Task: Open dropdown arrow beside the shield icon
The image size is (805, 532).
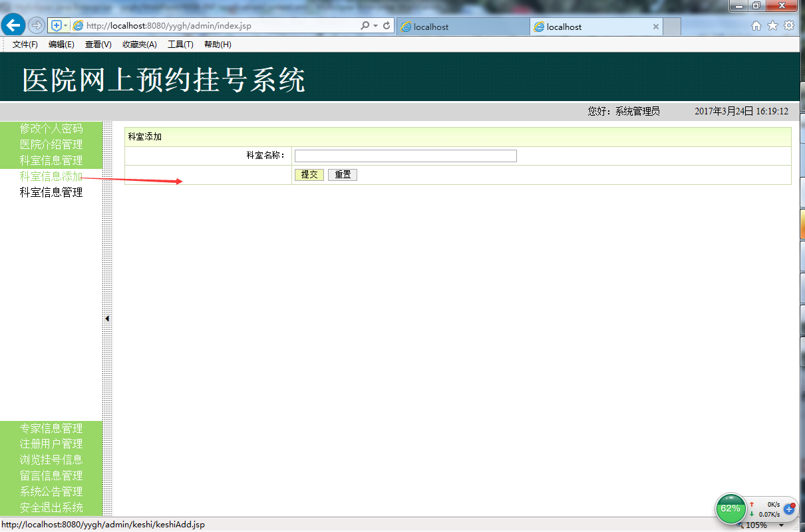Action: coord(66,25)
